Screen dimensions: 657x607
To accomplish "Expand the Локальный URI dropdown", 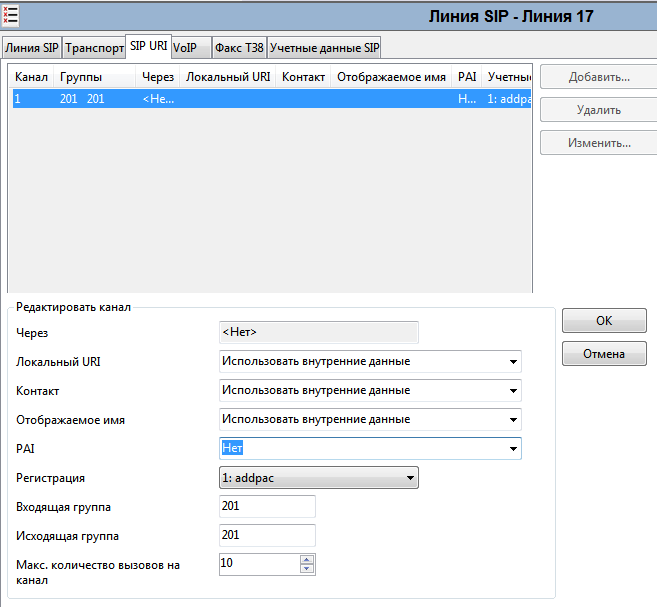I will tap(513, 362).
